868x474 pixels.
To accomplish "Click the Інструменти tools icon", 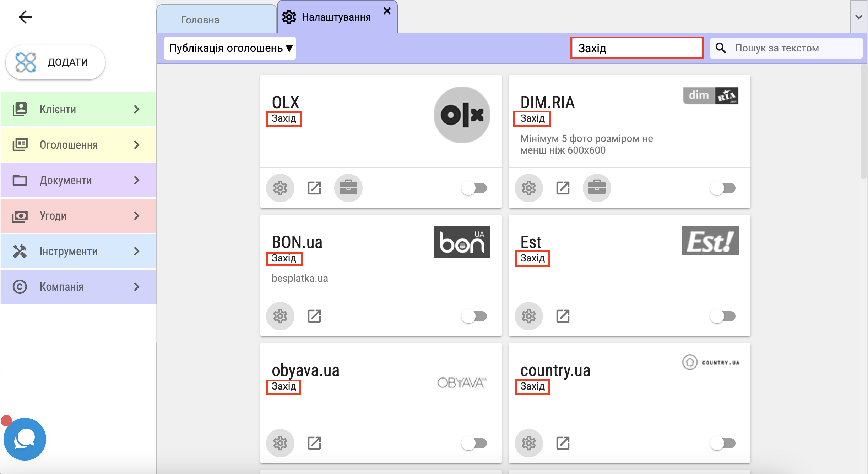I will click(20, 251).
